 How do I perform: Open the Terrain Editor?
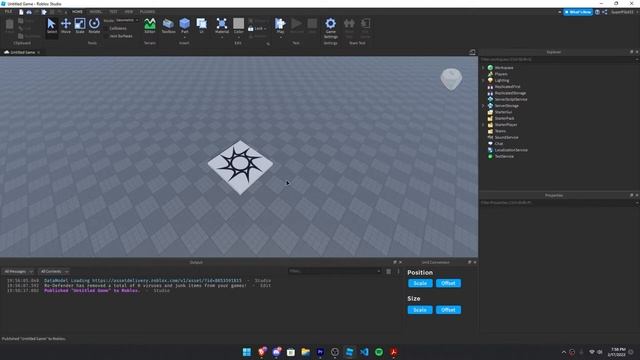click(x=150, y=26)
